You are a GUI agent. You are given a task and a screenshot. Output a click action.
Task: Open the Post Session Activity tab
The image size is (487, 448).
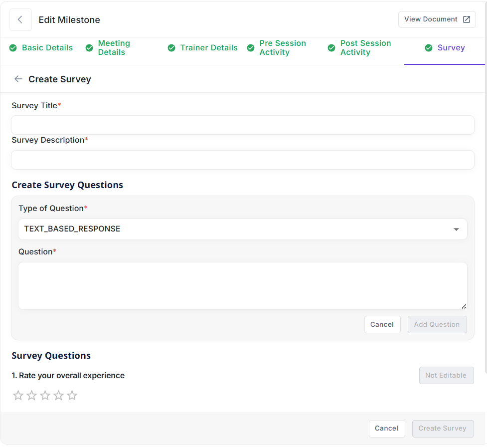coord(365,48)
